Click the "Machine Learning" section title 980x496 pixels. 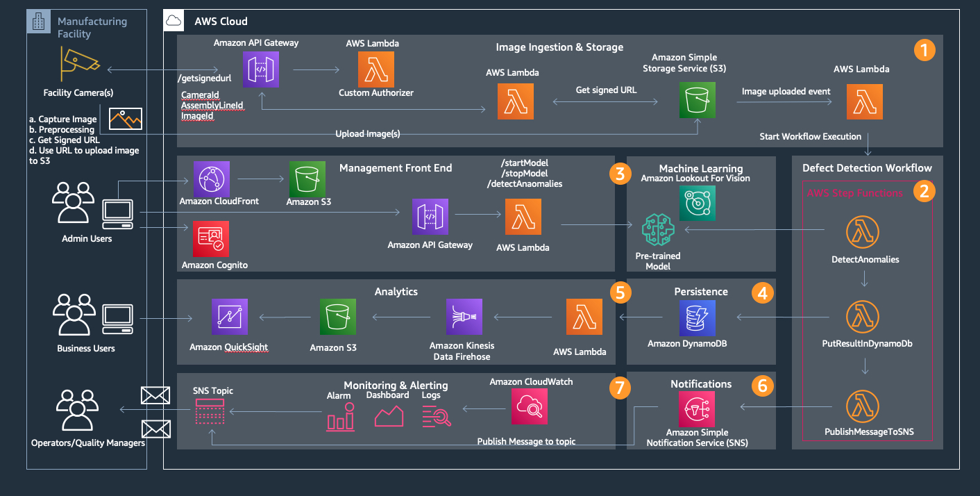(x=700, y=169)
